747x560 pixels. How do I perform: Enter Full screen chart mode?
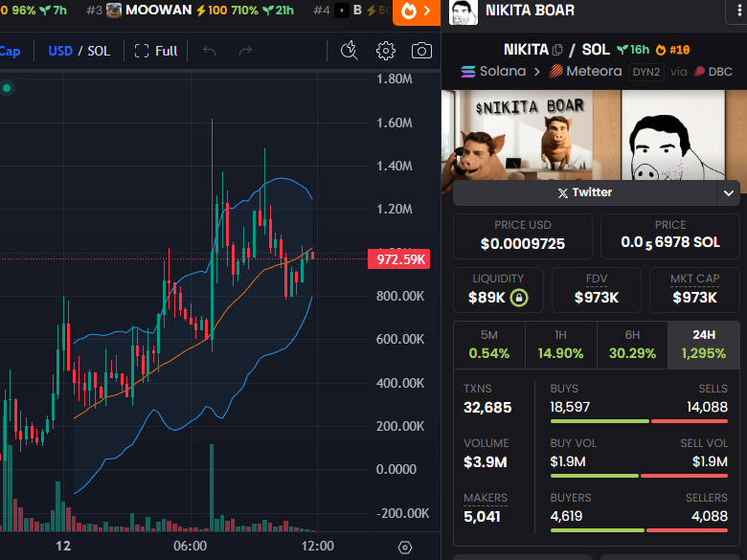pyautogui.click(x=156, y=51)
